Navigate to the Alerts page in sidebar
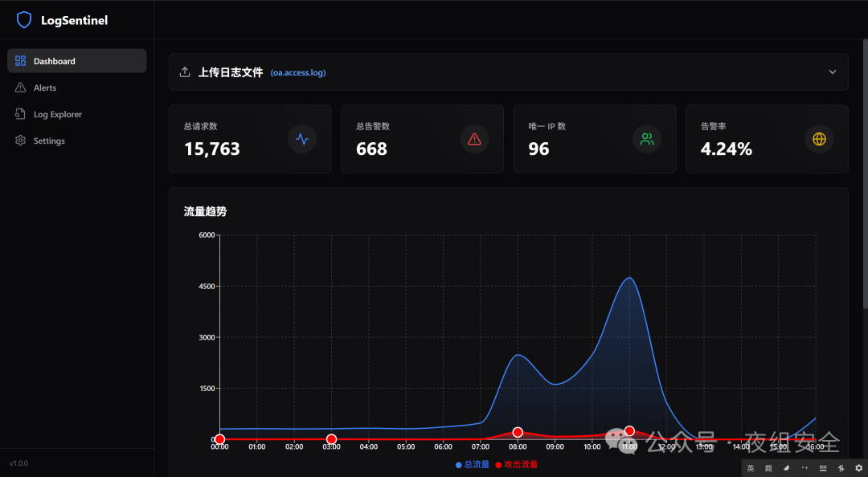 (43, 88)
